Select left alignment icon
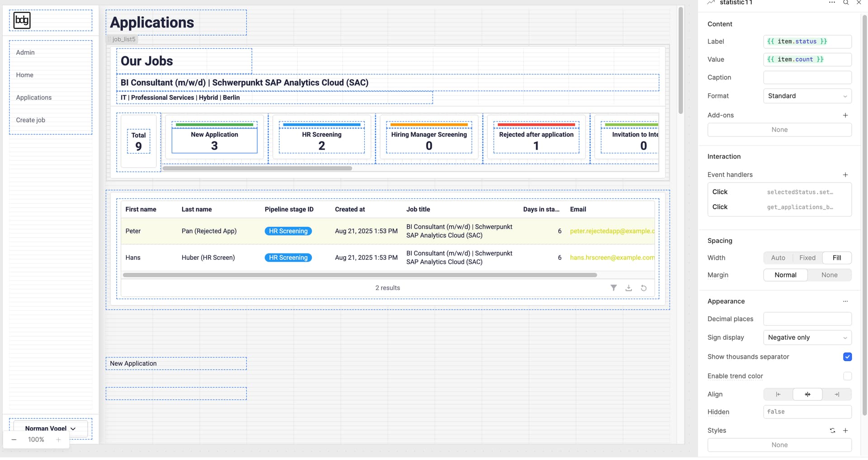The image size is (868, 460). point(778,394)
